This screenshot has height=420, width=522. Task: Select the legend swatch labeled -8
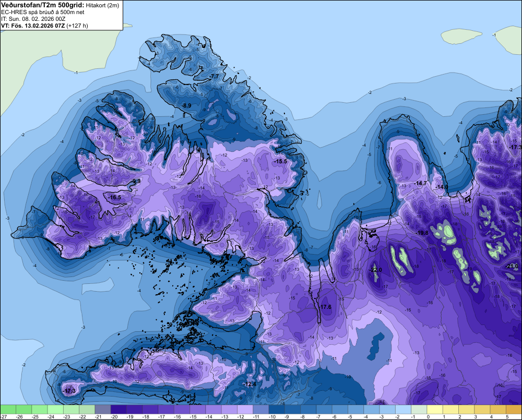pyautogui.click(x=309, y=409)
